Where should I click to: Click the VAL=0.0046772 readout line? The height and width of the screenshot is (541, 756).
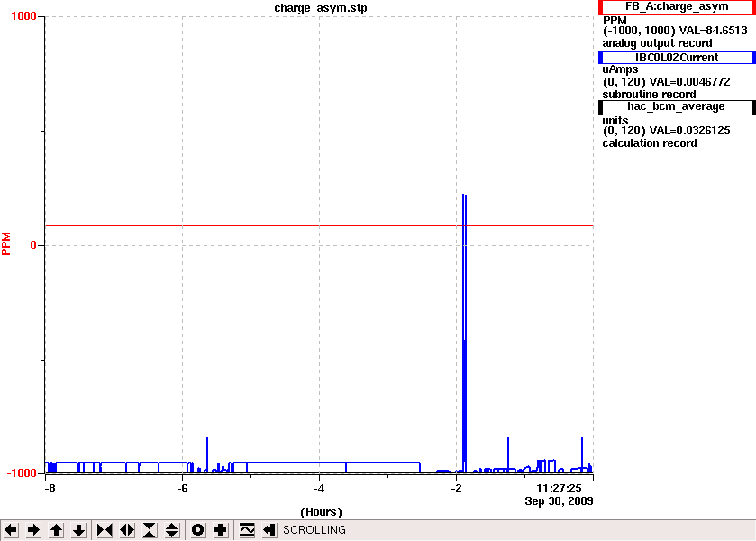(666, 82)
